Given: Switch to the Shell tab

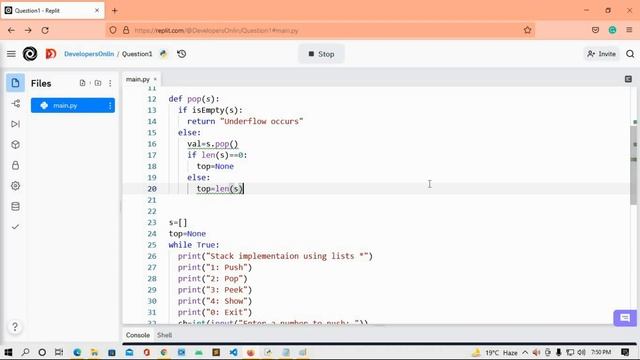Looking at the screenshot, I should click(x=164, y=335).
